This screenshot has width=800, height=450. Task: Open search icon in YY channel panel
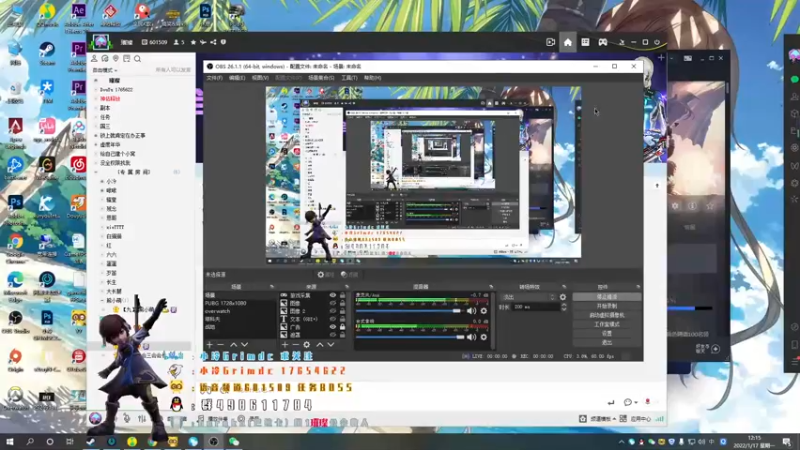tap(137, 59)
